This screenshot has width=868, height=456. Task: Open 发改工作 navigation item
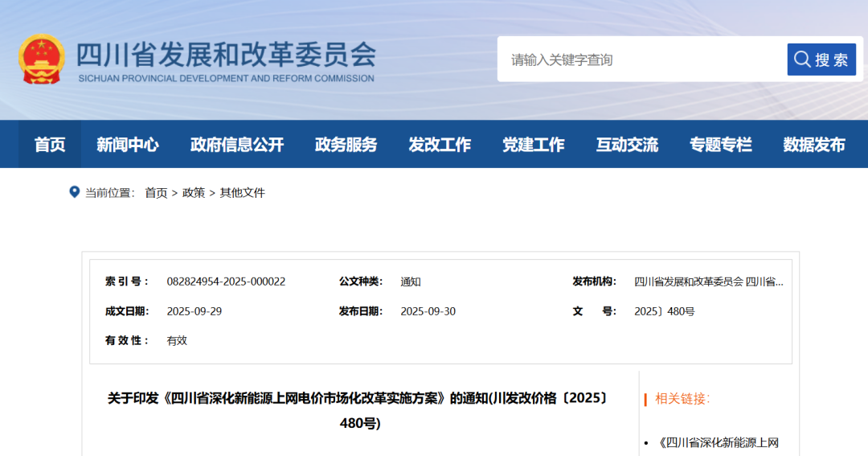(440, 145)
